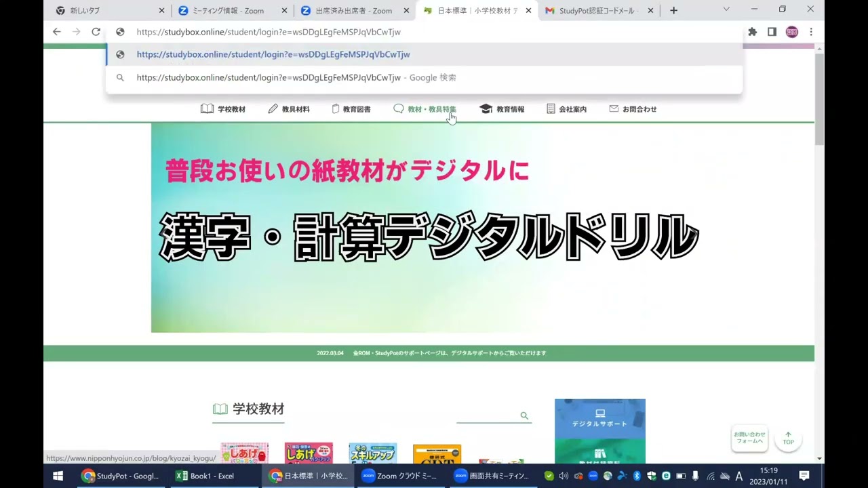Open 日本標準 Chrome taskbar item

pos(309,476)
